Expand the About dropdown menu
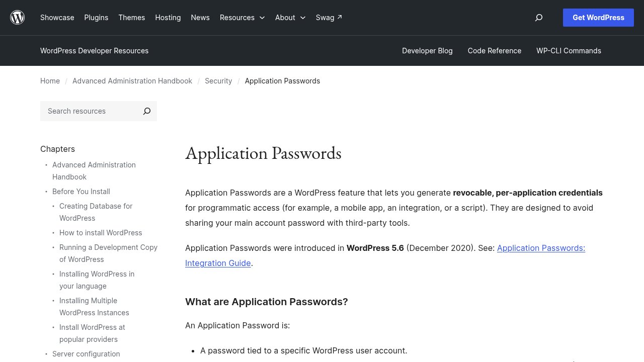The width and height of the screenshot is (644, 362). click(x=290, y=18)
